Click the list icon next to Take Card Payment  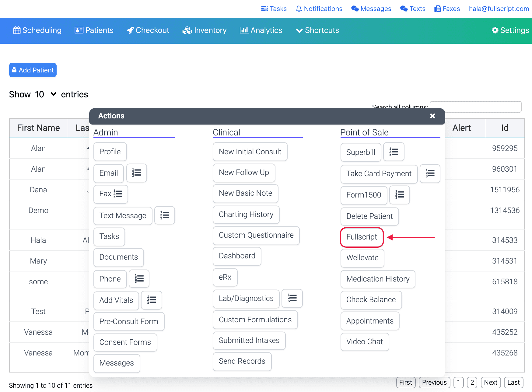tap(430, 173)
